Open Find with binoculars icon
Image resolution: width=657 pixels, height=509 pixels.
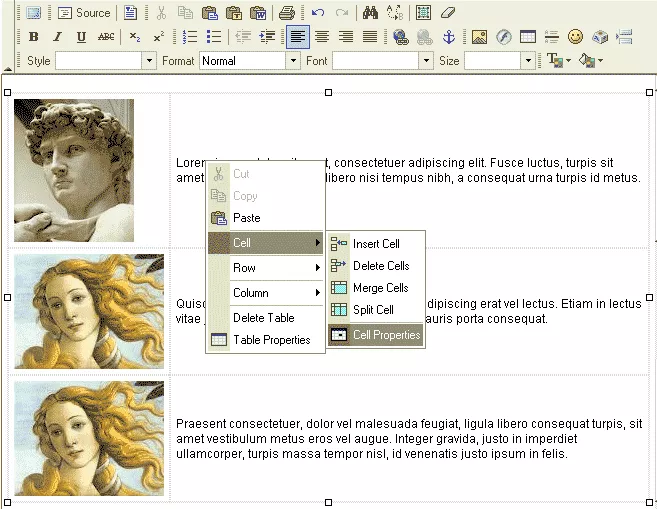pyautogui.click(x=370, y=13)
